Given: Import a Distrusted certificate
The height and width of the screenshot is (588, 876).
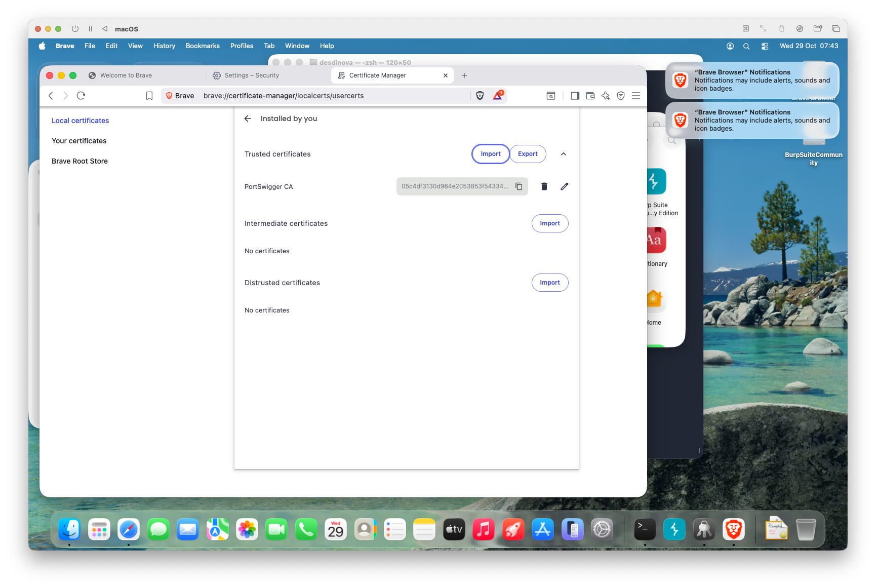Looking at the screenshot, I should tap(549, 283).
